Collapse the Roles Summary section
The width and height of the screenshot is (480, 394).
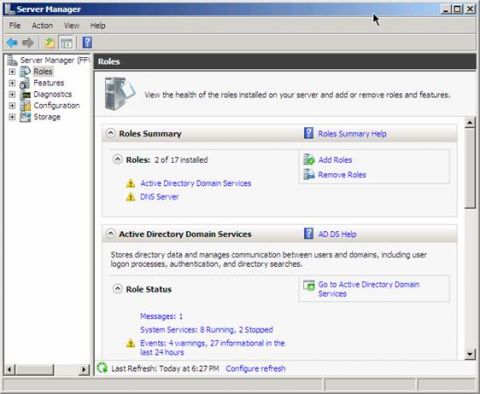coord(110,133)
